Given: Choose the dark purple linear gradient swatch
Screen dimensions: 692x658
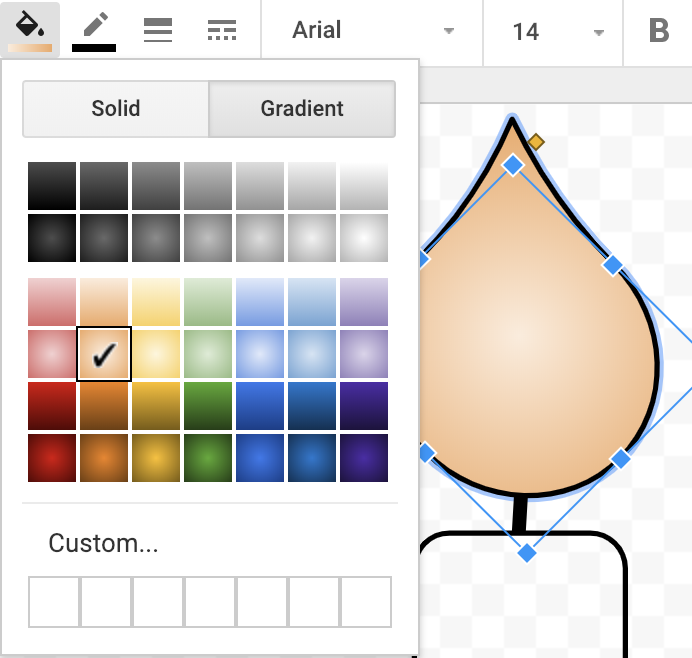Looking at the screenshot, I should pos(364,406).
